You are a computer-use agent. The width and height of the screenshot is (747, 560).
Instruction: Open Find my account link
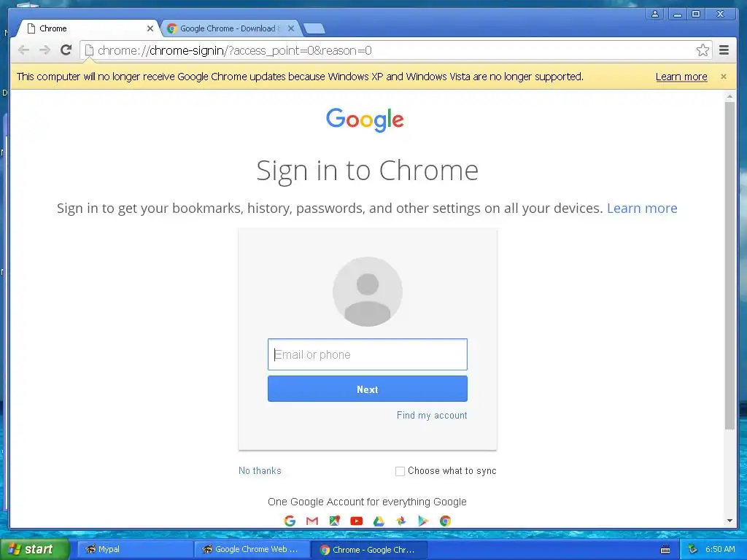[432, 415]
